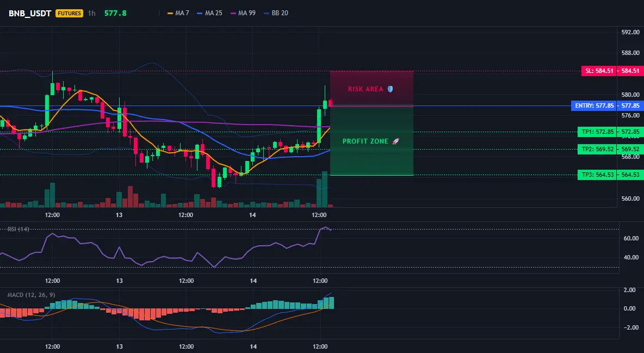
Task: Click the ENTRY: 577.85 price label
Action: pyautogui.click(x=595, y=106)
